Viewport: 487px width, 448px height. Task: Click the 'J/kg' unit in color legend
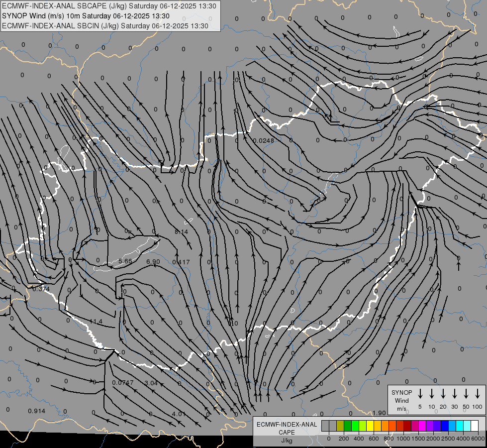(x=287, y=441)
